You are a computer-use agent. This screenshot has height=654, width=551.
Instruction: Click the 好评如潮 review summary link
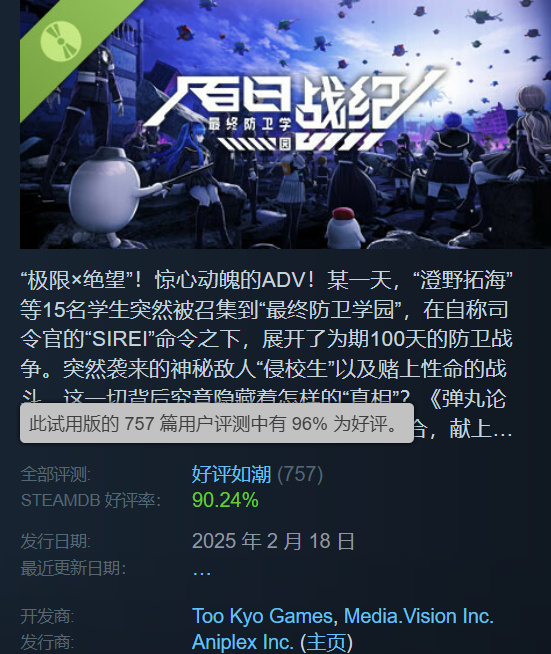click(x=231, y=474)
